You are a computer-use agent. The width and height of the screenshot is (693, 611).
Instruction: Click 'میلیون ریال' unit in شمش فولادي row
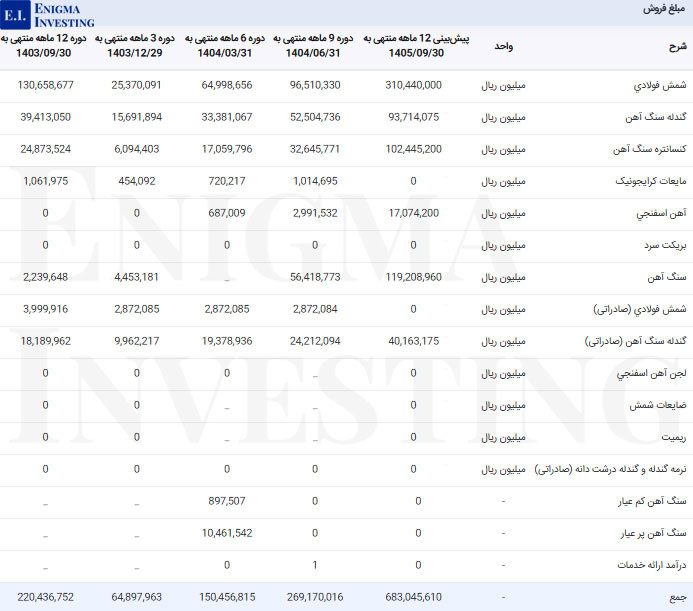pyautogui.click(x=503, y=85)
